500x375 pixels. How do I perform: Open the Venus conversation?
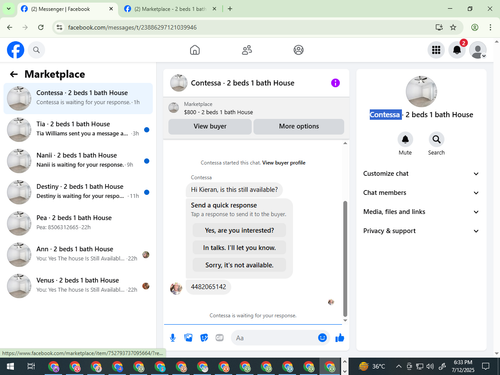[78, 286]
